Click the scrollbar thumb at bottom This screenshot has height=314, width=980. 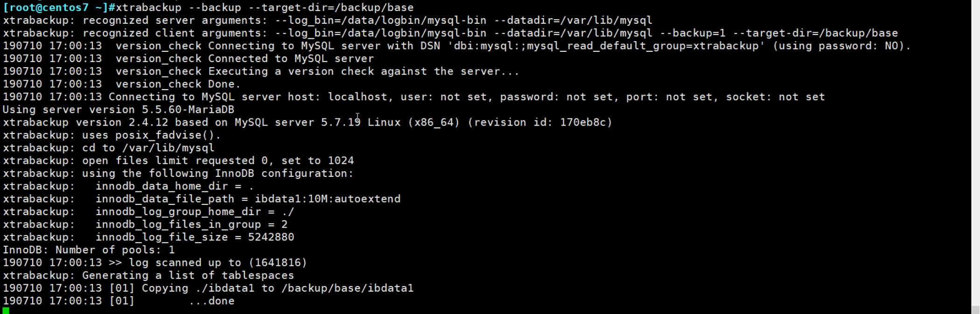coord(975,309)
